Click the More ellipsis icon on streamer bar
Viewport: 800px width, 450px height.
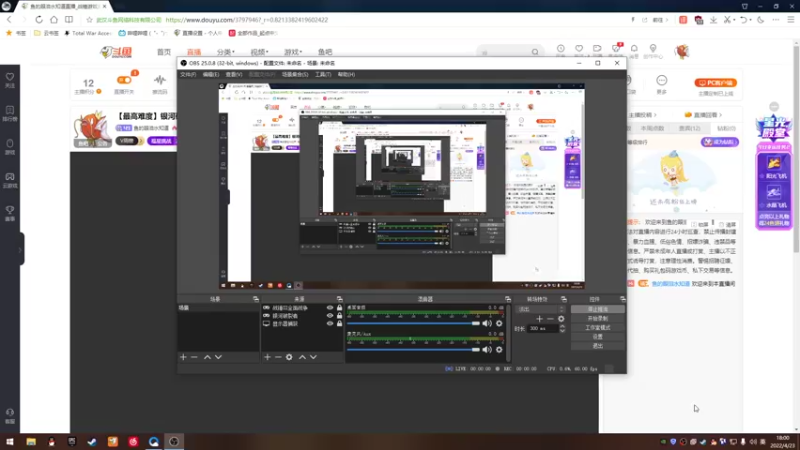tap(662, 81)
